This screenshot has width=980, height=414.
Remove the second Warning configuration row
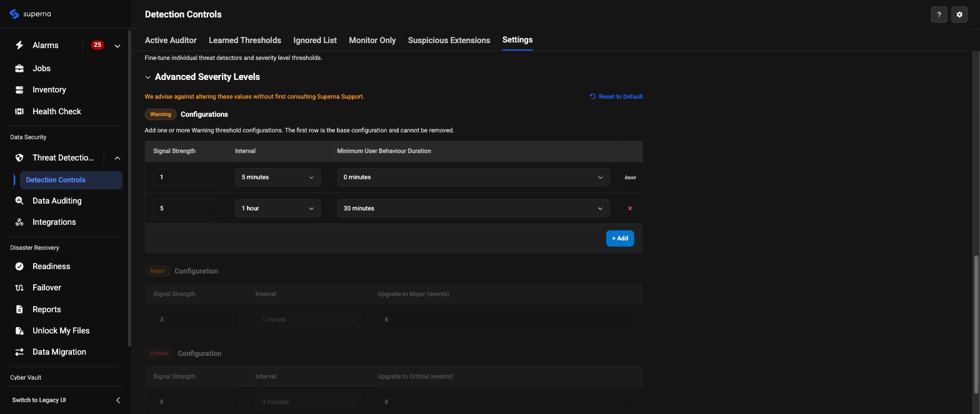click(x=630, y=209)
